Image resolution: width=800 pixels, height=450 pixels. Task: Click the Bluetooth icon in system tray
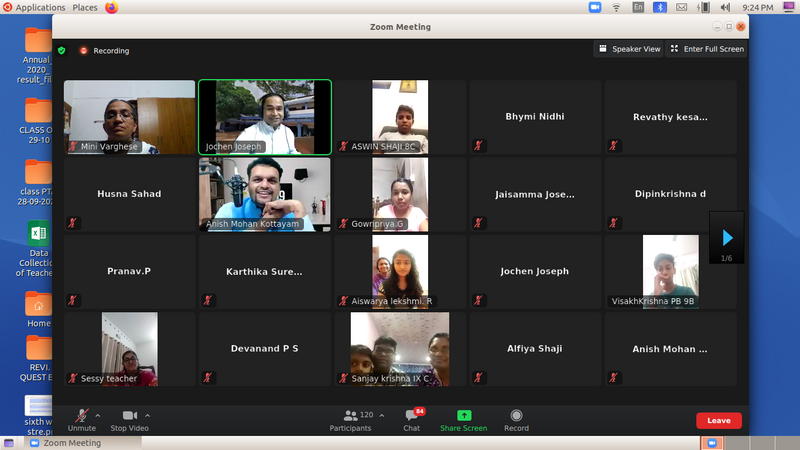point(659,7)
